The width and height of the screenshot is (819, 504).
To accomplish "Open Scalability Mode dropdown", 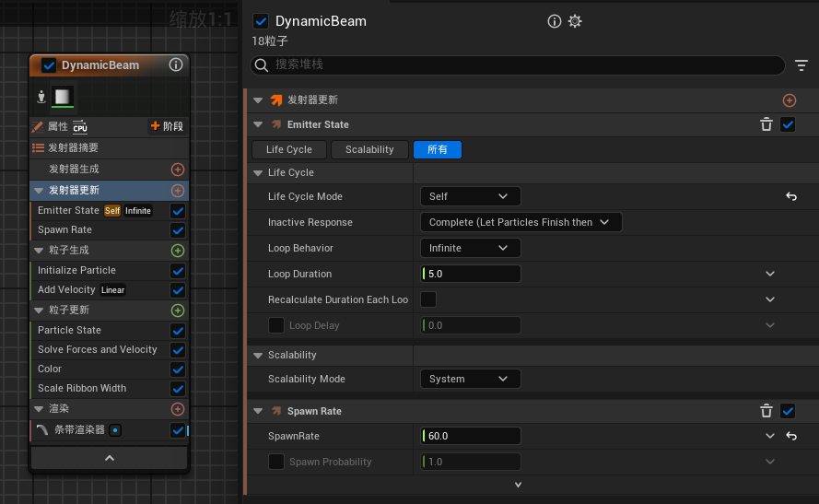I will point(471,380).
